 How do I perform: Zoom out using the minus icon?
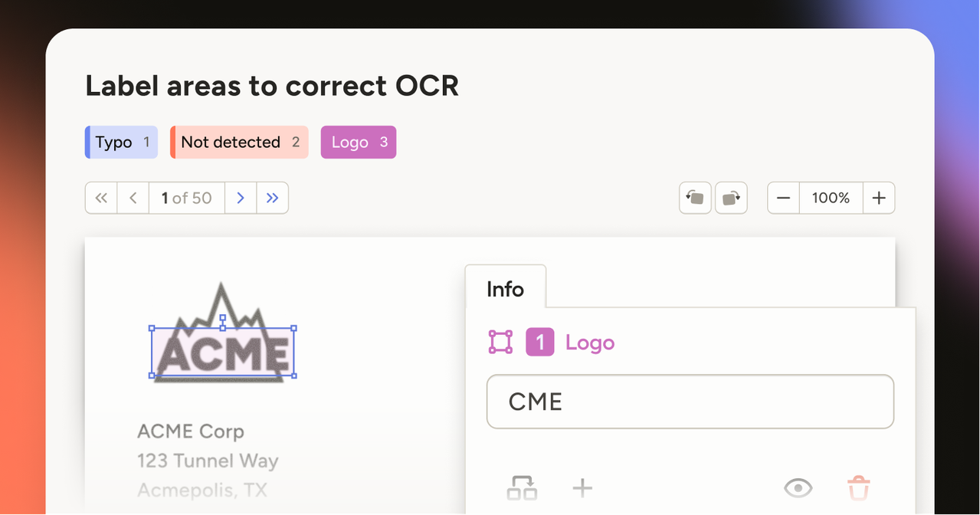(x=782, y=197)
